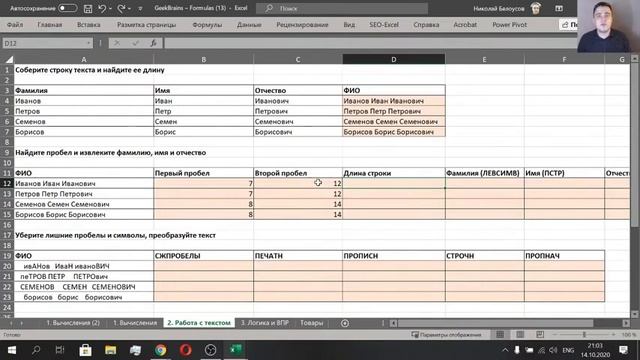Click the zoom in plus button

click(x=613, y=335)
